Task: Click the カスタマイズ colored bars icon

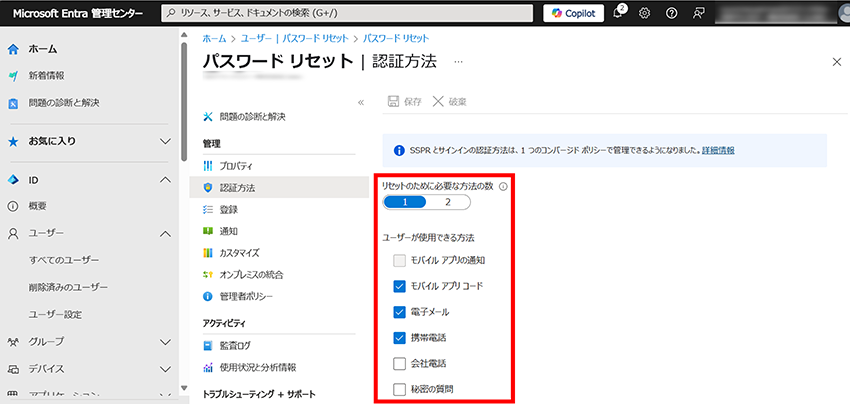Action: click(x=208, y=253)
